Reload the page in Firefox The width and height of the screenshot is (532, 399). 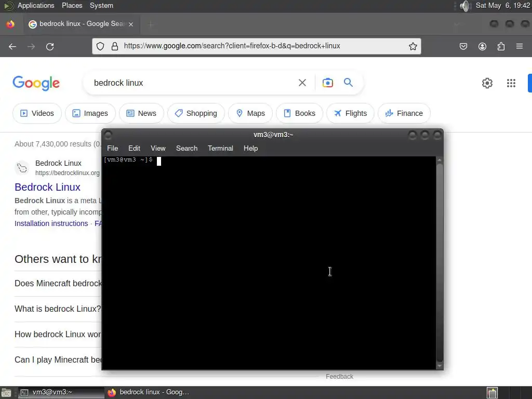[50, 46]
